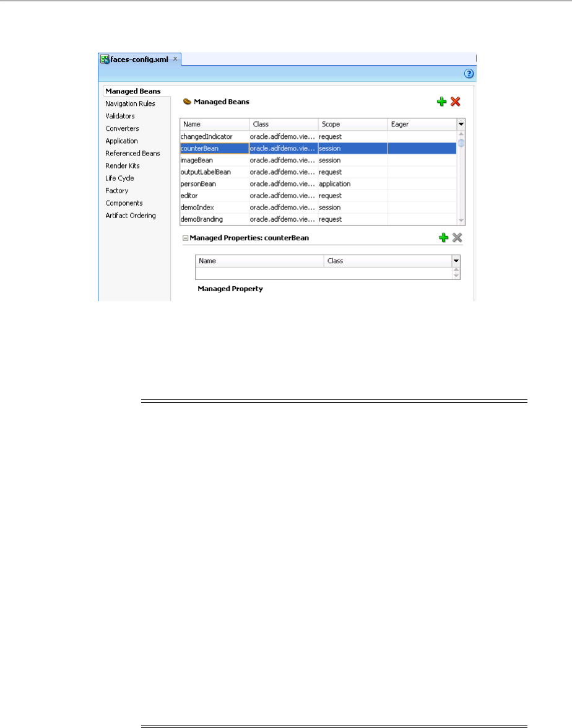Select the personBean row
This screenshot has width=572, height=728.
[x=318, y=184]
